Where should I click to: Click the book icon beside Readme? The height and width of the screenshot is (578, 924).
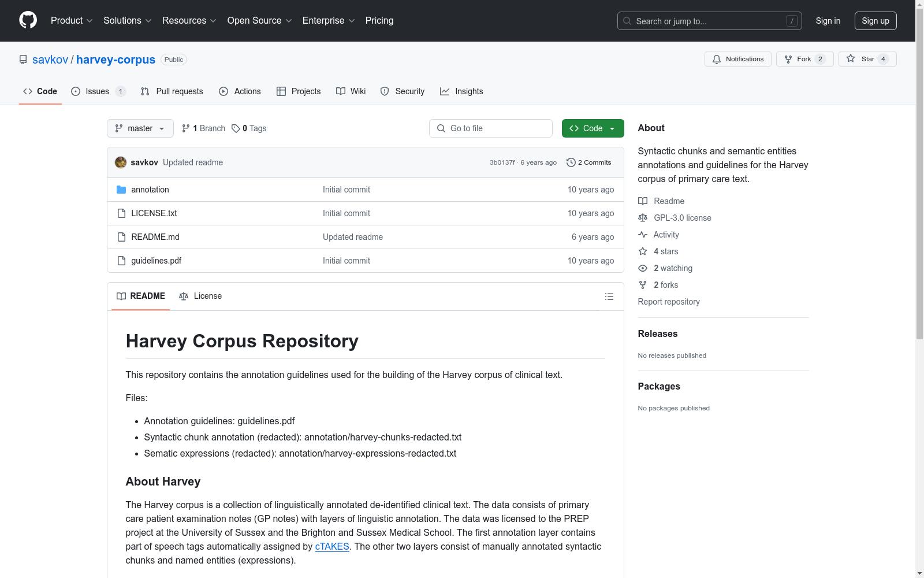(x=643, y=201)
